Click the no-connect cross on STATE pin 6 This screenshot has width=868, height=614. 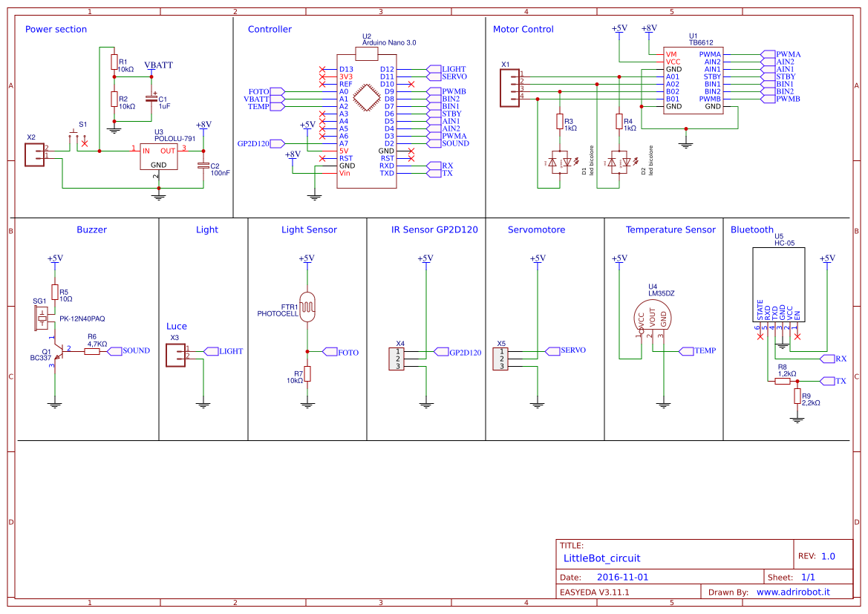tap(759, 336)
